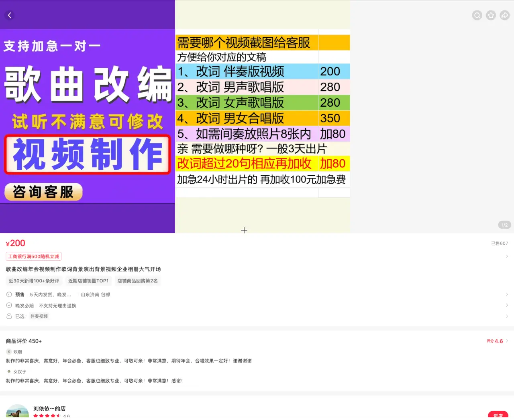
Task: Open reviewer 女汉子's avatar
Action: 9,372
